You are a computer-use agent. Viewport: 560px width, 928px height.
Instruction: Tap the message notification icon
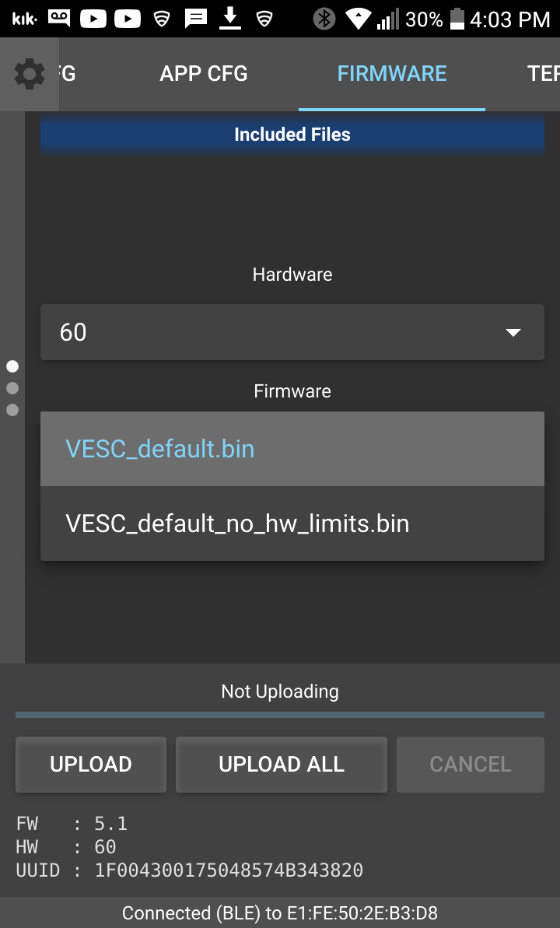[x=196, y=19]
